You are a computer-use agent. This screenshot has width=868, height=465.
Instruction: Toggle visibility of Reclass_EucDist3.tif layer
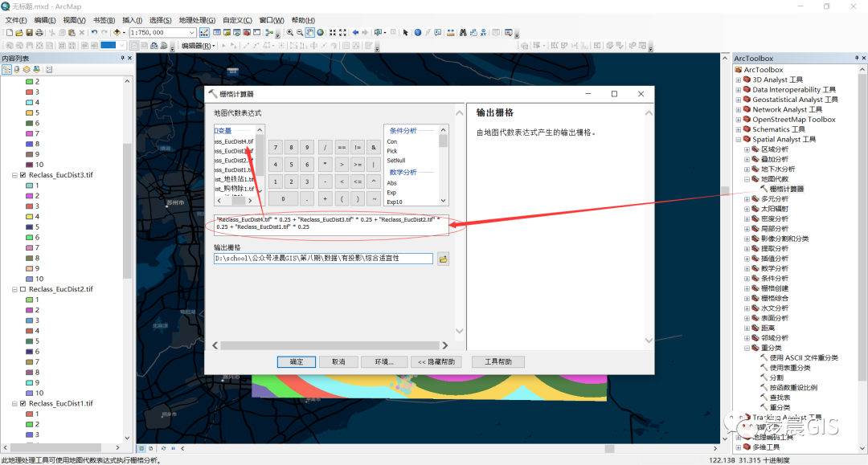point(23,175)
